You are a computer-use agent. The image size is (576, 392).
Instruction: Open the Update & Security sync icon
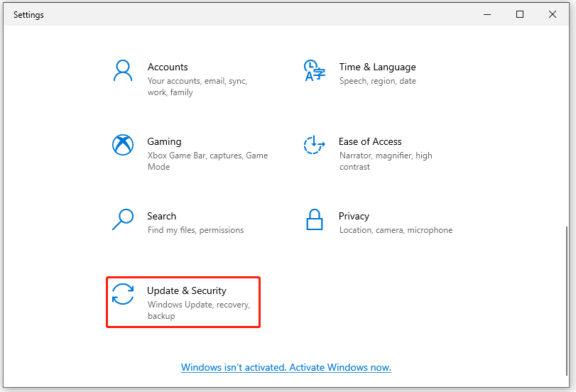[x=123, y=294]
